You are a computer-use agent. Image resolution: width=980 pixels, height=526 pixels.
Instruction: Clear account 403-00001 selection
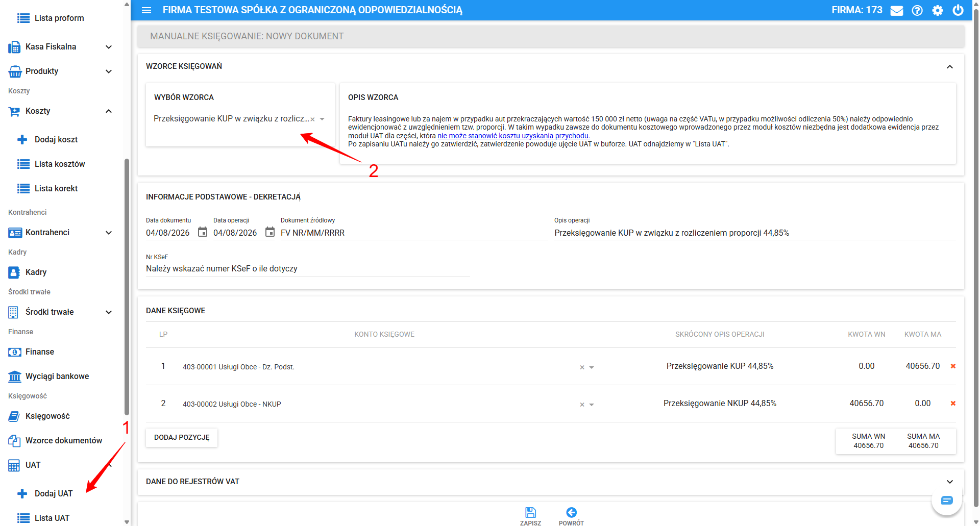(582, 367)
